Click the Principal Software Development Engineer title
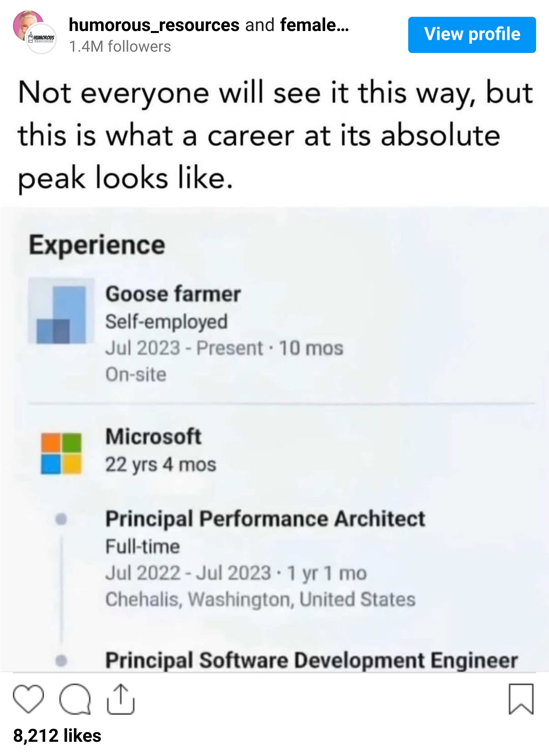 pyautogui.click(x=312, y=660)
